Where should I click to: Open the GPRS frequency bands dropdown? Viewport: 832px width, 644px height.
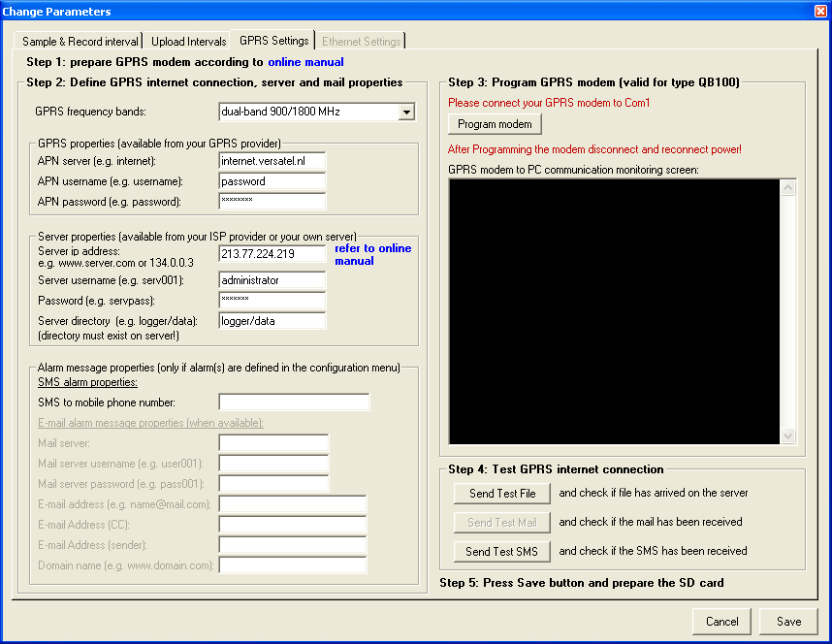tap(406, 112)
